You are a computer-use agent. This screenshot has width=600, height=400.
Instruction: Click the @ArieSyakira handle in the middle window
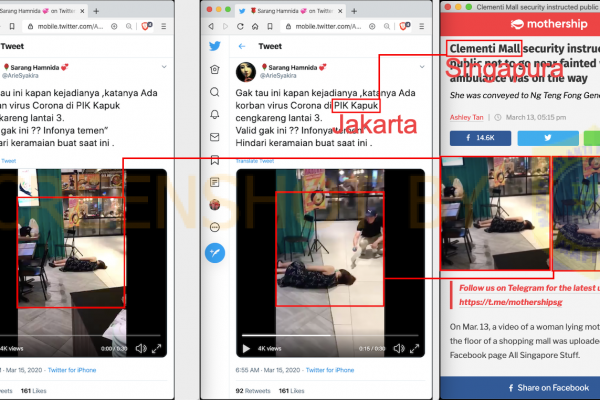coord(278,76)
